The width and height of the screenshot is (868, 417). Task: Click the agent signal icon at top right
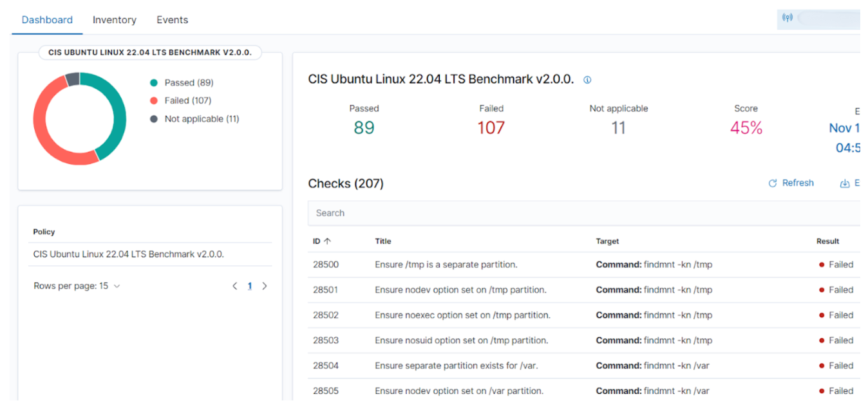coord(787,18)
